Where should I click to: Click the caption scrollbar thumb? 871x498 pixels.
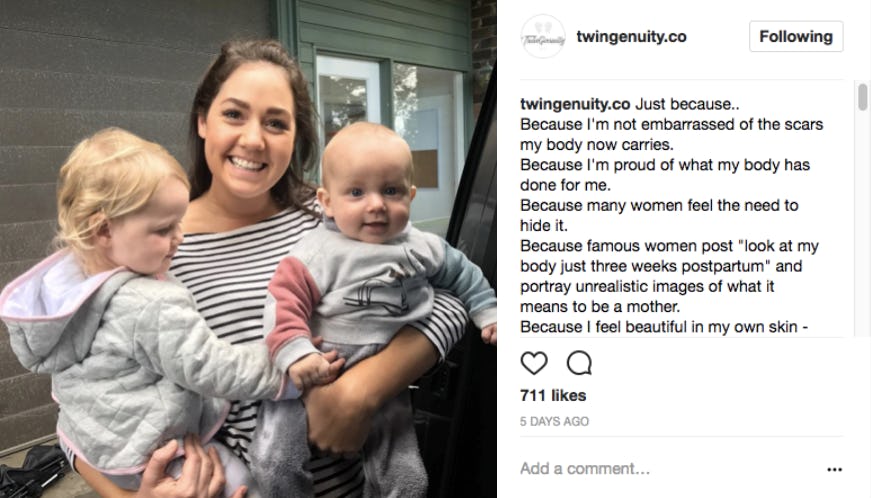coord(862,97)
